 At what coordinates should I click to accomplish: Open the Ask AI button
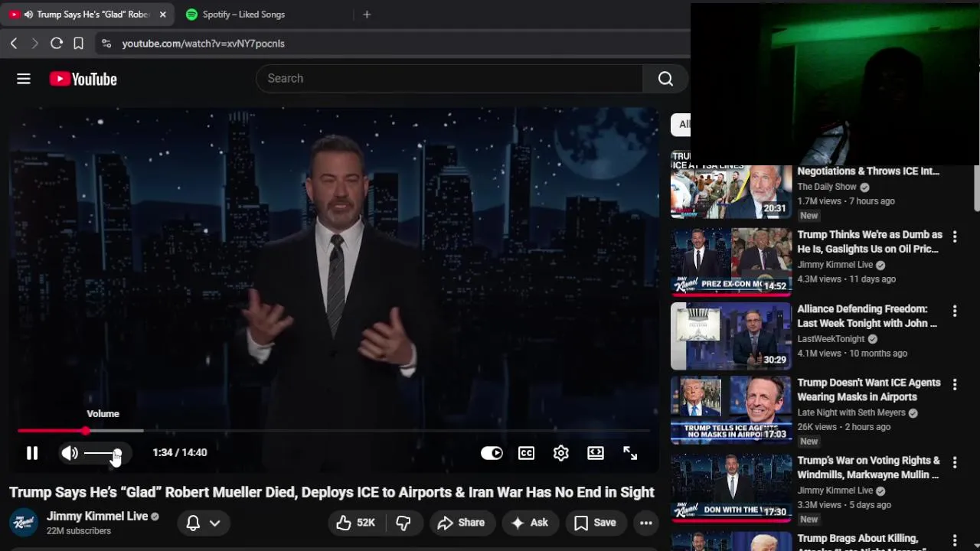pyautogui.click(x=530, y=523)
